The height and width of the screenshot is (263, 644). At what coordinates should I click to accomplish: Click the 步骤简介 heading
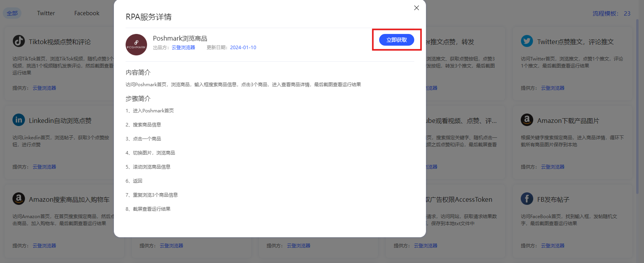tap(138, 99)
